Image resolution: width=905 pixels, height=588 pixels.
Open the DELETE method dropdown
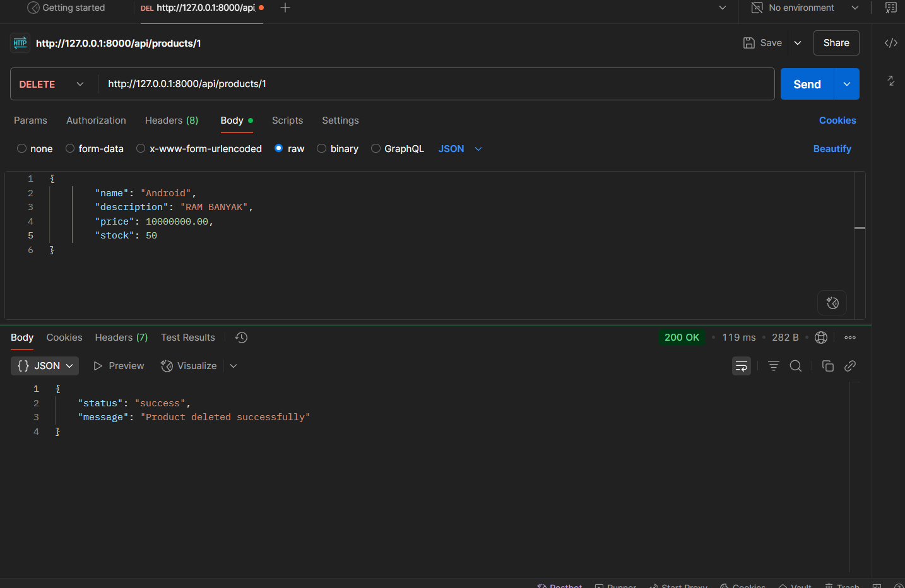(x=80, y=83)
